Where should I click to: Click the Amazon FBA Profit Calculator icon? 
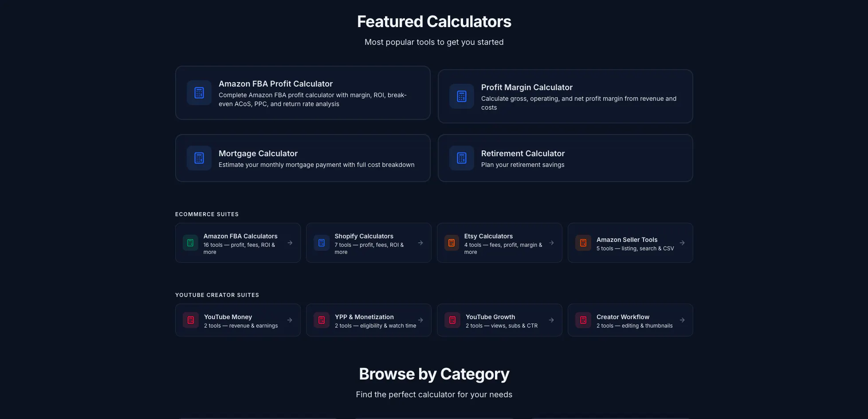click(x=199, y=93)
